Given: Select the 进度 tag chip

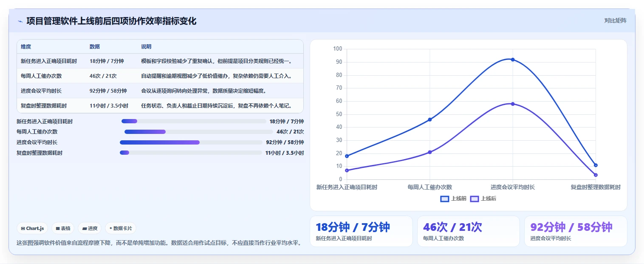Looking at the screenshot, I should (x=90, y=228).
